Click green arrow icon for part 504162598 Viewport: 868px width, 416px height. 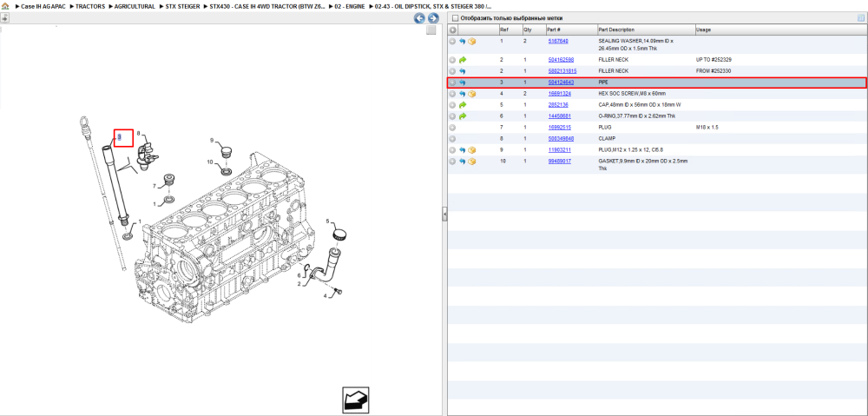click(463, 60)
